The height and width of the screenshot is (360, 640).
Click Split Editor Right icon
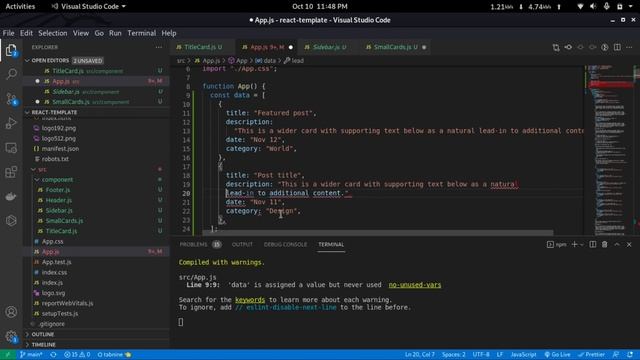pos(617,47)
